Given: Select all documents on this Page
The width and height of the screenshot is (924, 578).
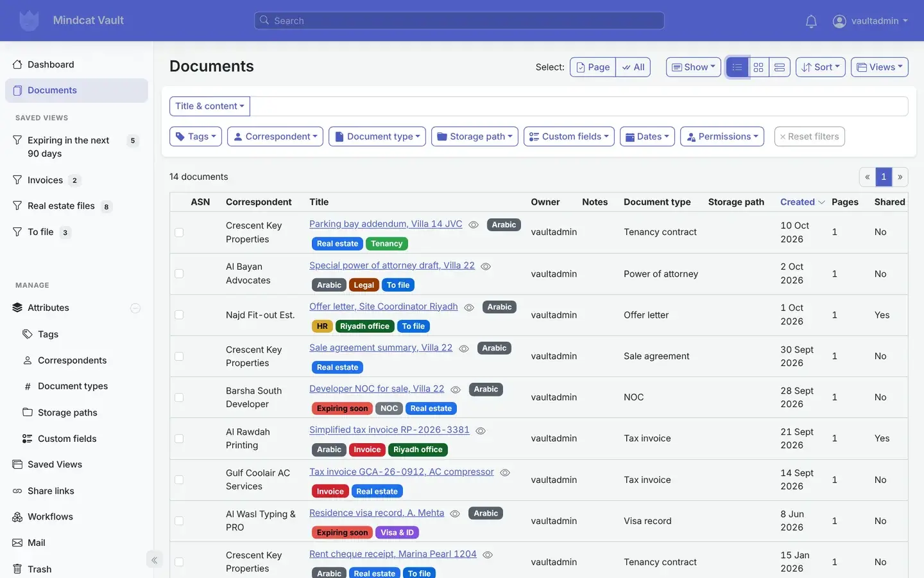Looking at the screenshot, I should [x=593, y=67].
